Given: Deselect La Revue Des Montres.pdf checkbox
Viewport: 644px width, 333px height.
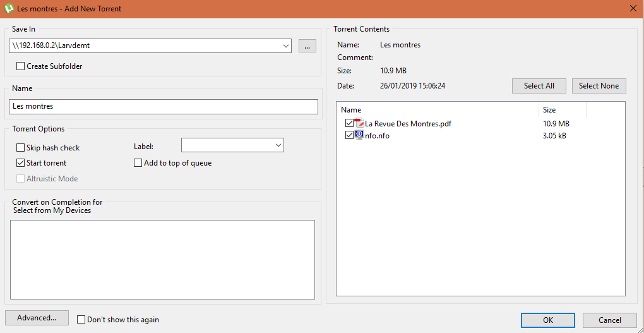Looking at the screenshot, I should pos(349,123).
